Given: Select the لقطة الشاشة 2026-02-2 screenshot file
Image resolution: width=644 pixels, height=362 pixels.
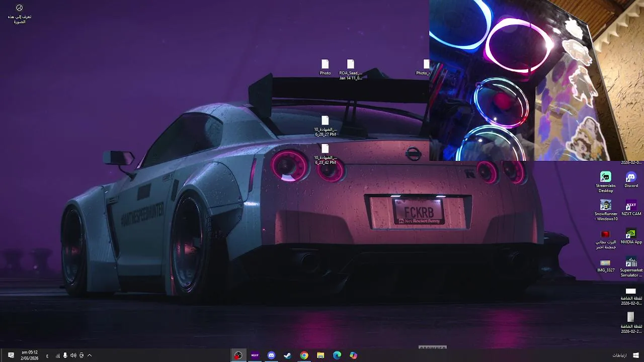Looking at the screenshot, I should pos(631,323).
